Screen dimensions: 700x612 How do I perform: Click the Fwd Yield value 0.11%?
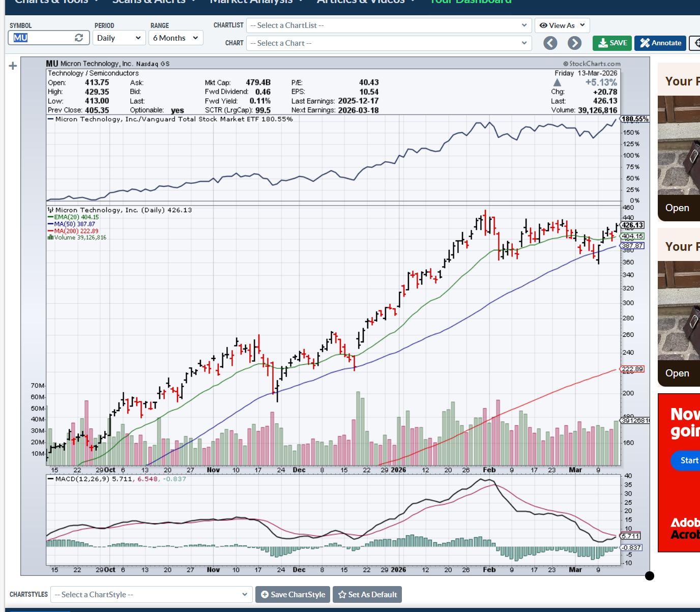pos(260,101)
